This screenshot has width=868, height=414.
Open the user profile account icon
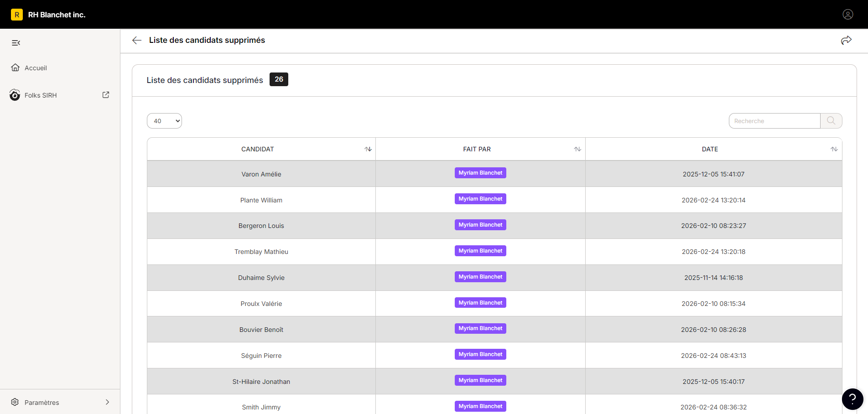point(847,15)
